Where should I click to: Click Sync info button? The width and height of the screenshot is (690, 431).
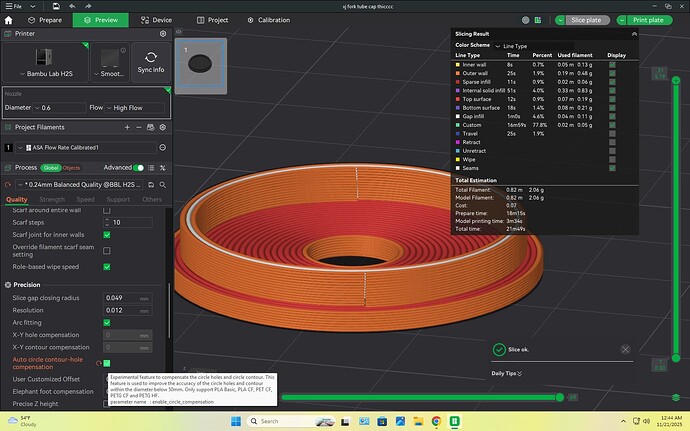pyautogui.click(x=150, y=63)
